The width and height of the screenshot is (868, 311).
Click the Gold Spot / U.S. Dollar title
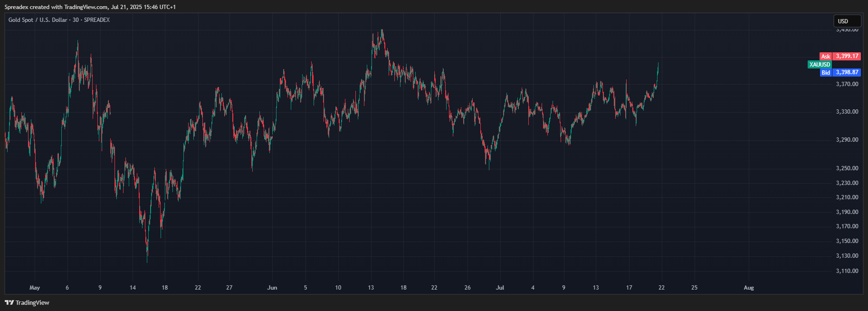click(x=38, y=20)
